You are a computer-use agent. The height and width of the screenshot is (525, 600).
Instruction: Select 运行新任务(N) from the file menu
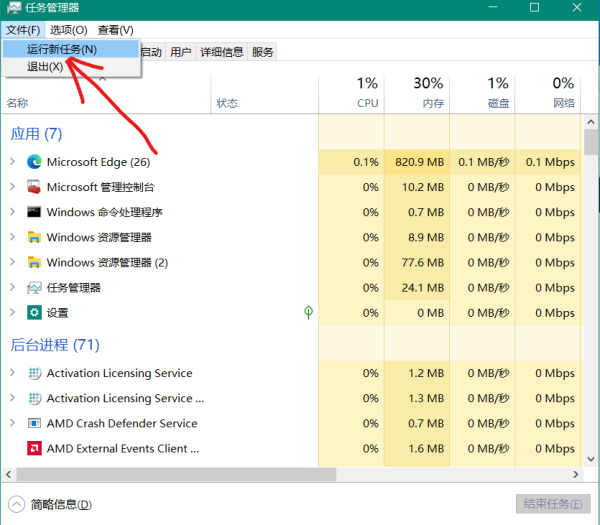(62, 49)
